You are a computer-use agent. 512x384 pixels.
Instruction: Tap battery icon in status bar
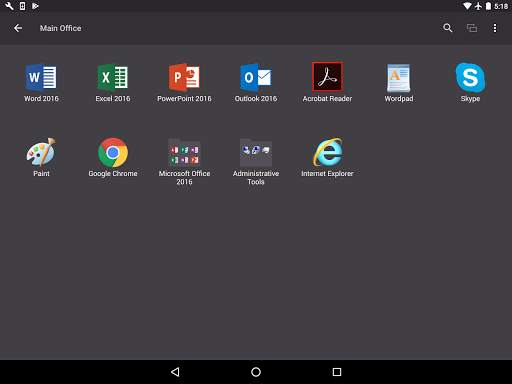pos(488,6)
